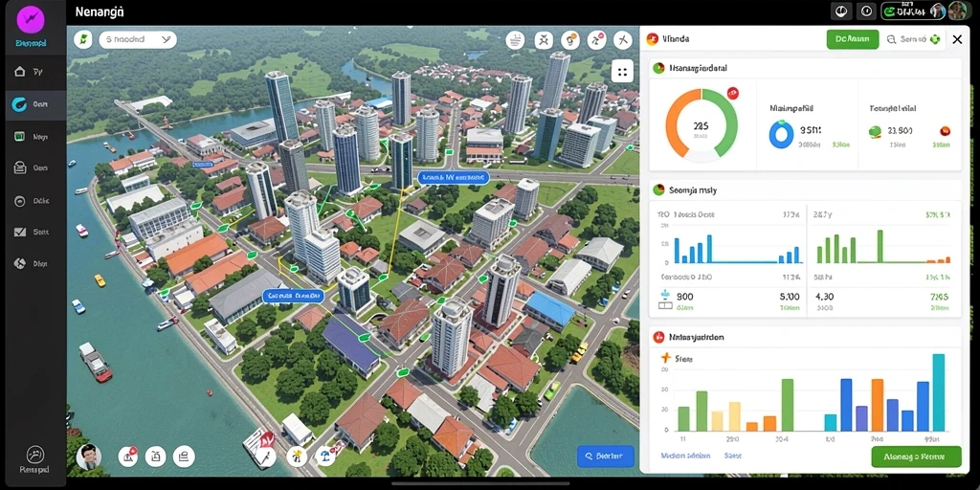
Task: Click the green button in panel header
Action: 853,39
